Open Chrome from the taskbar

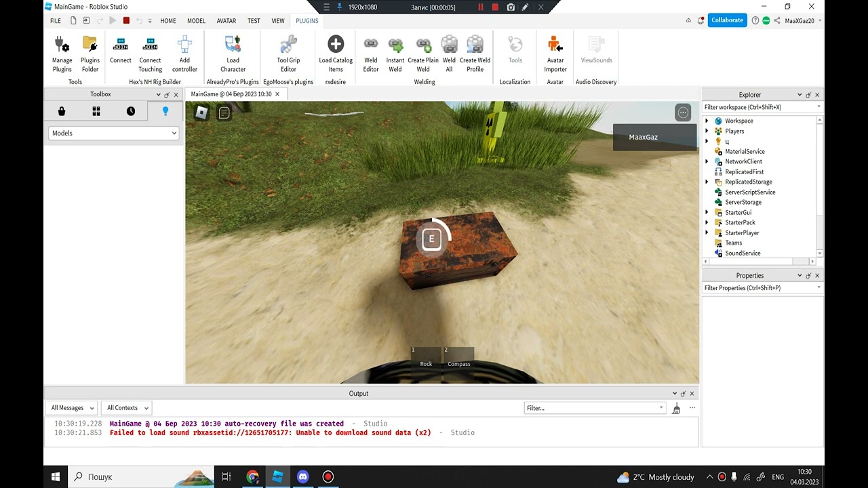[252, 476]
